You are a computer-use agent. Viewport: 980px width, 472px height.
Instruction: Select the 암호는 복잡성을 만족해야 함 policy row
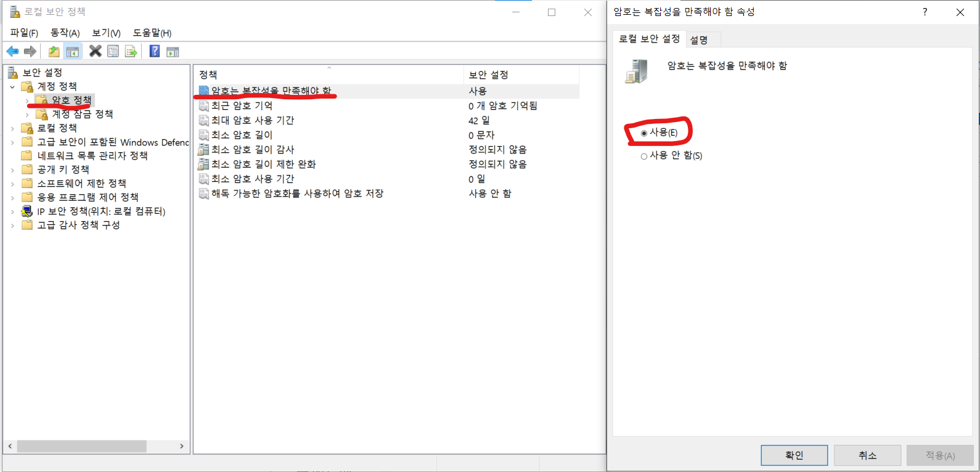[388, 91]
